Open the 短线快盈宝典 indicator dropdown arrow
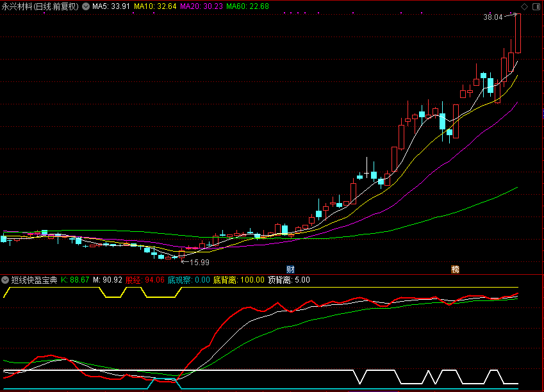Viewport: 544px width, 392px height. (x=6, y=280)
